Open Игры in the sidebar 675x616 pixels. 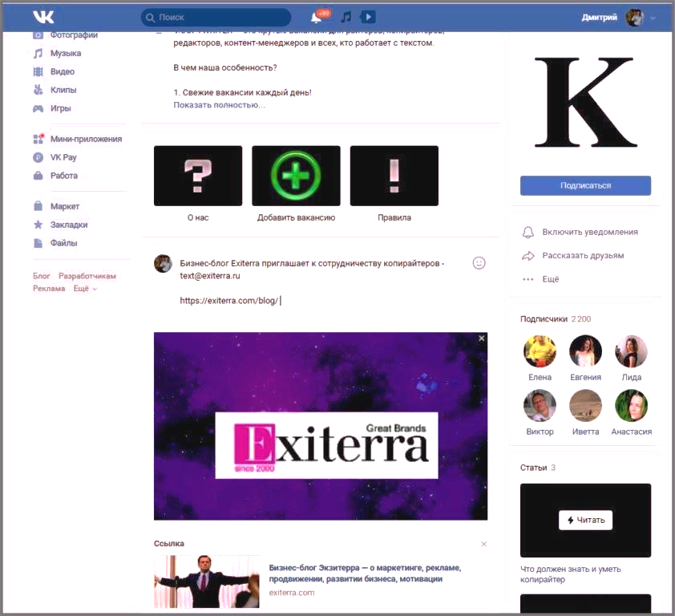pos(61,108)
